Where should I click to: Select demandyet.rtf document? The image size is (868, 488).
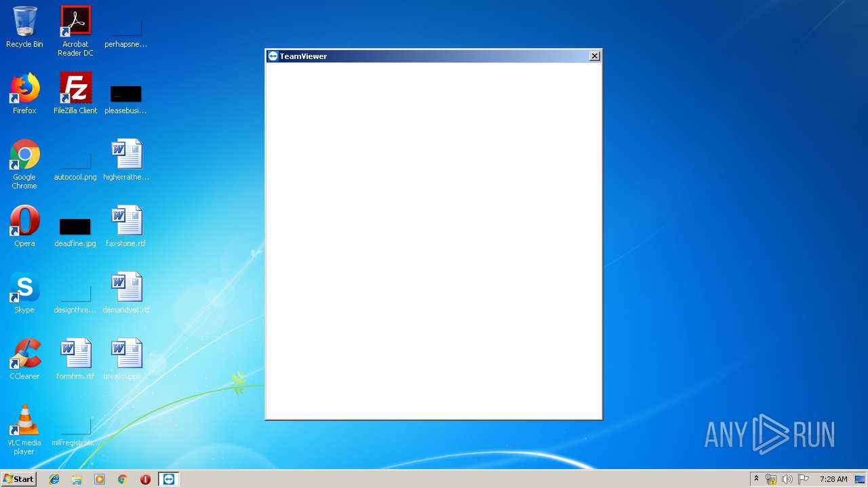pyautogui.click(x=126, y=293)
